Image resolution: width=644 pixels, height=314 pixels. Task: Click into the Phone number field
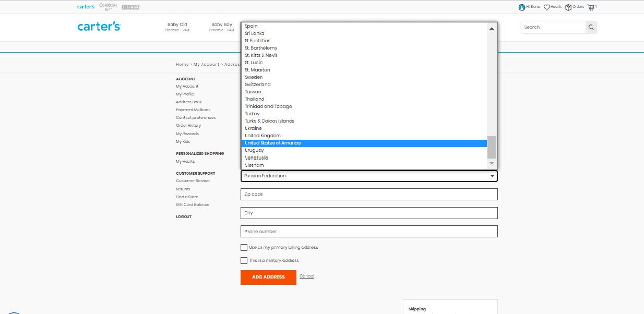(x=369, y=231)
